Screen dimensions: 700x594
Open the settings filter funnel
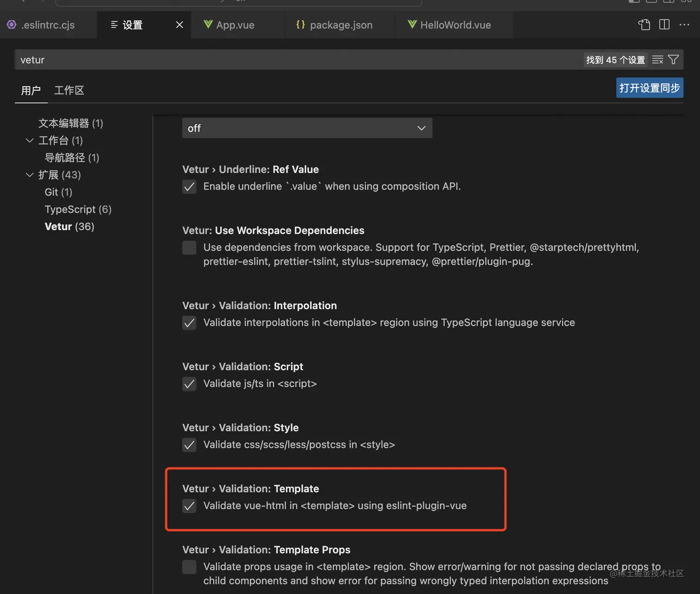point(674,60)
